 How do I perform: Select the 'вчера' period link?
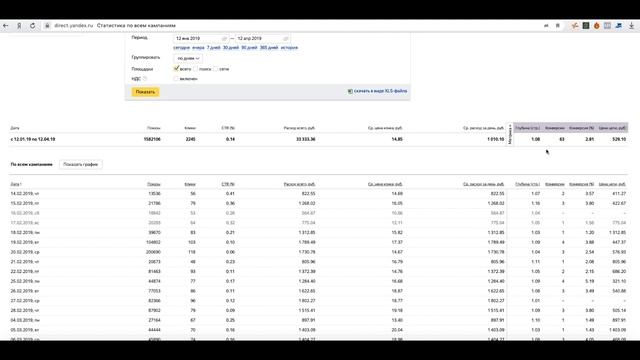tap(198, 48)
